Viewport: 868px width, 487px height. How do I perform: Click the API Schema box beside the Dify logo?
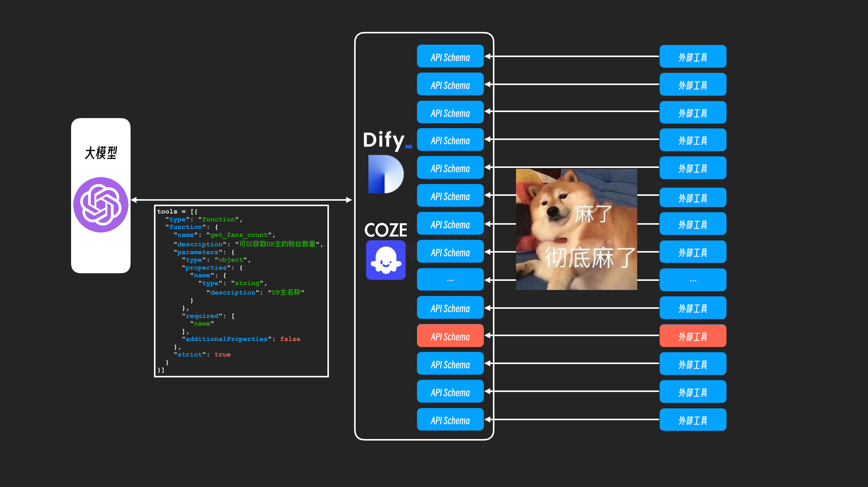click(x=450, y=140)
